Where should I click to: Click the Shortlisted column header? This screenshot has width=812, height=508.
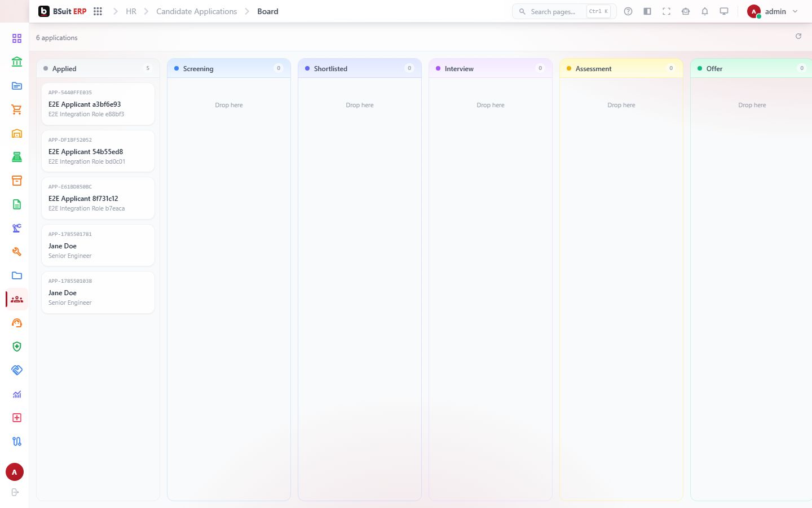(360, 68)
